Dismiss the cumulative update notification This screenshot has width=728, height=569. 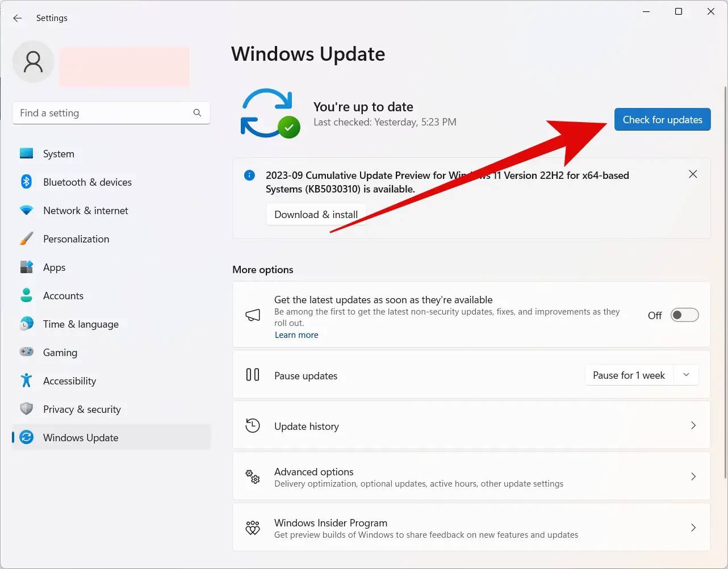coord(693,174)
